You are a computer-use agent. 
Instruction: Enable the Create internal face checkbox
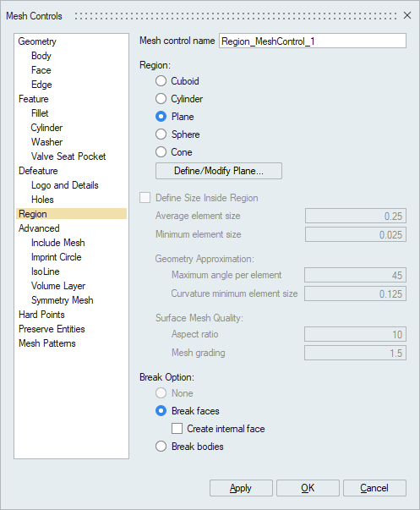pos(177,429)
